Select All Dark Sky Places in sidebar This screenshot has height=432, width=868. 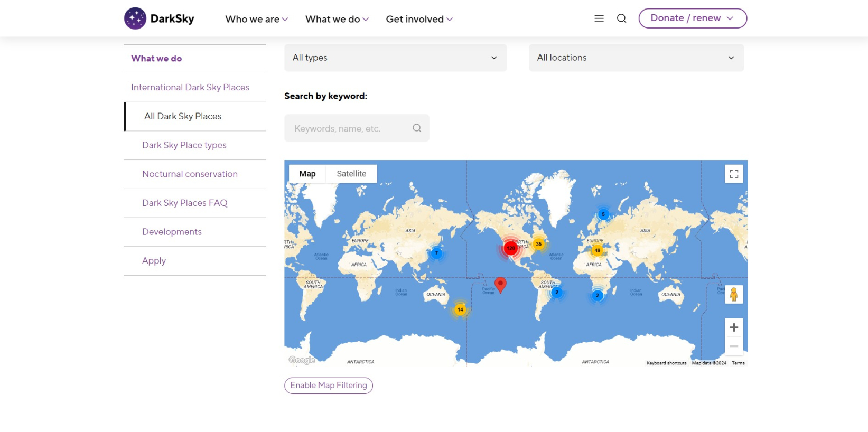[183, 116]
